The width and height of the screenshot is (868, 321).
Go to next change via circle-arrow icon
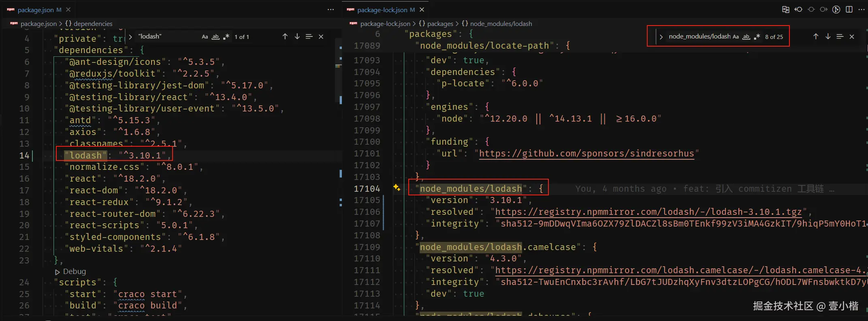coord(824,10)
